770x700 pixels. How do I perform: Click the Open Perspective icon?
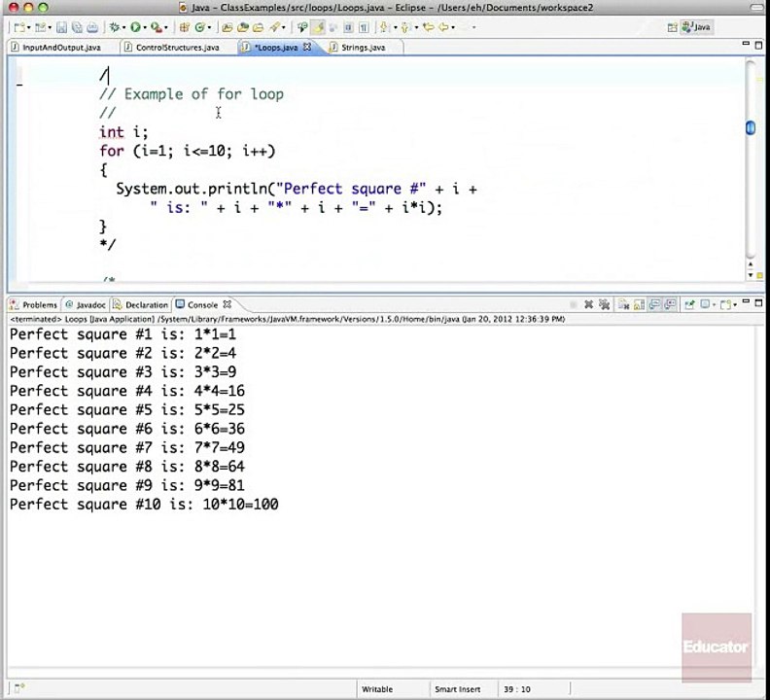[x=672, y=27]
